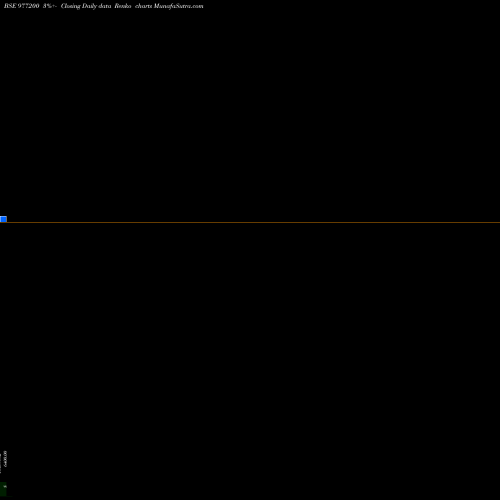Click the dark green volume bar
The height and width of the screenshot is (500, 500).
click(3, 489)
